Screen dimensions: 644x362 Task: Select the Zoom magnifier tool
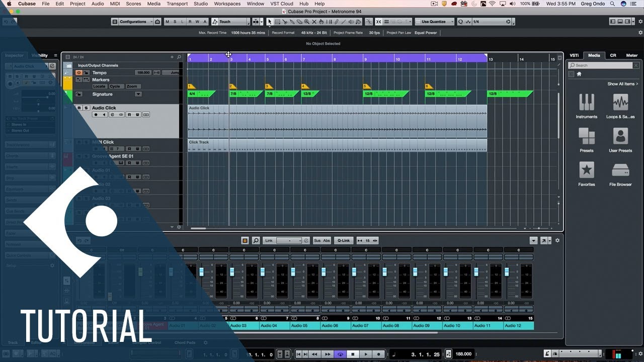(x=306, y=22)
